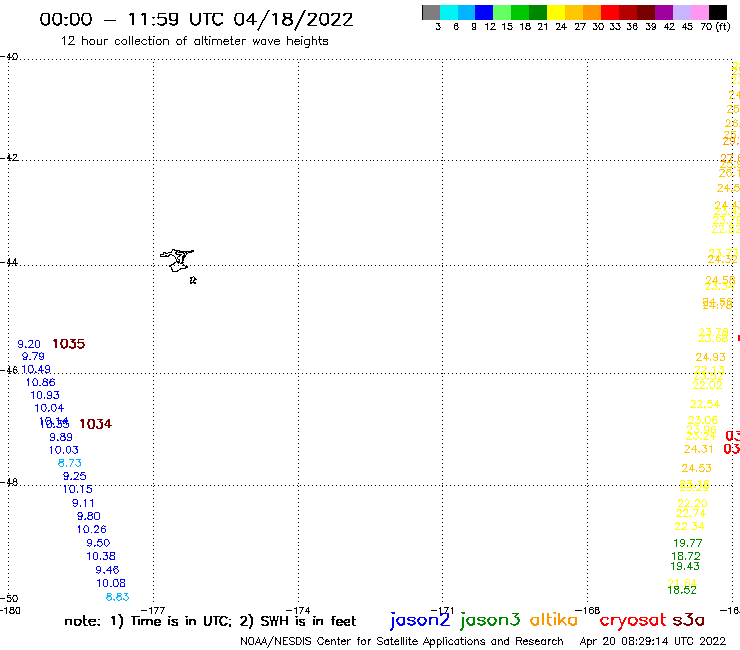Click the gray swatch in the color scale

click(431, 12)
